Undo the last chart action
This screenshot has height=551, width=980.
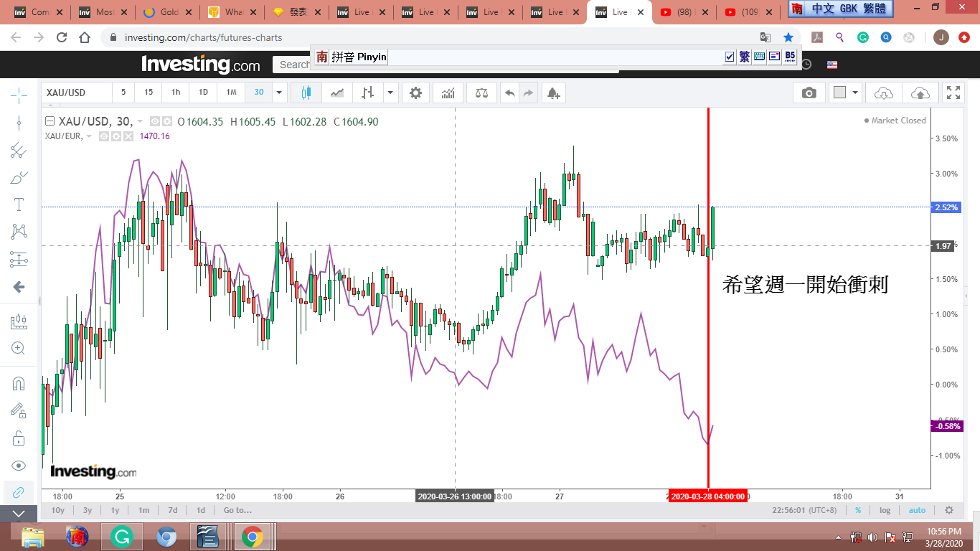[x=509, y=93]
